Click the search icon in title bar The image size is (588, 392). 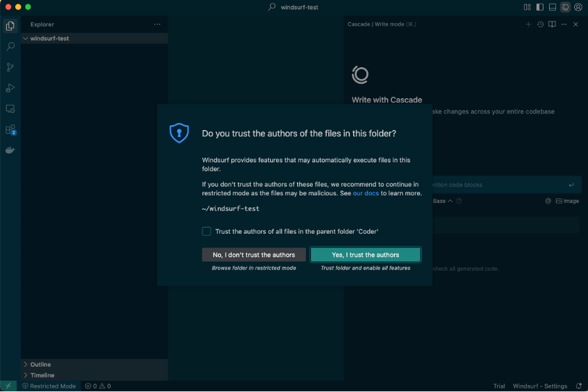[x=272, y=7]
